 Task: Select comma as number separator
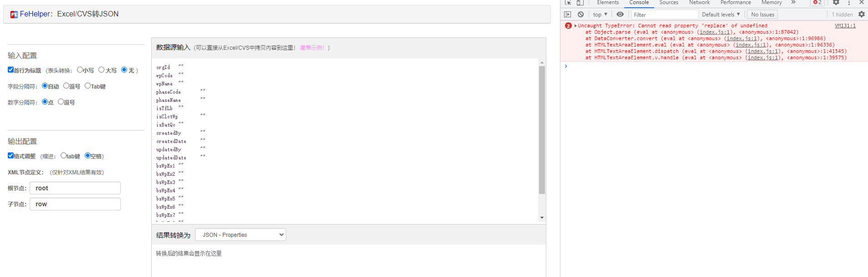pyautogui.click(x=61, y=102)
